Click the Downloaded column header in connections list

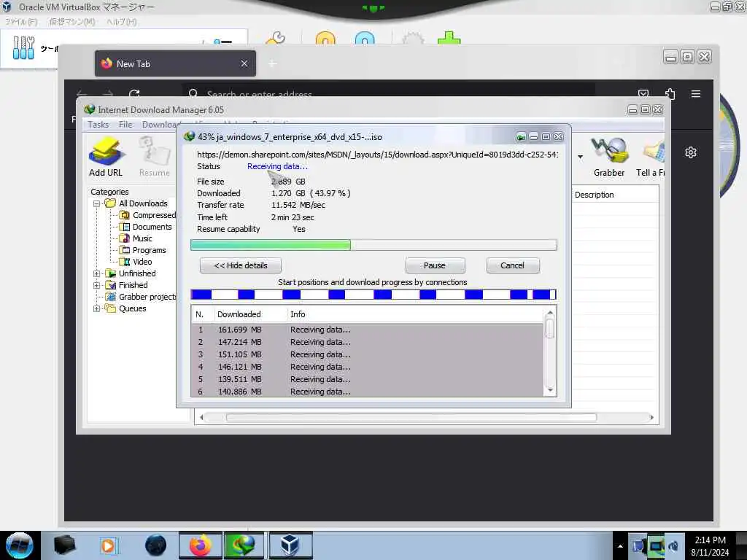coord(239,314)
